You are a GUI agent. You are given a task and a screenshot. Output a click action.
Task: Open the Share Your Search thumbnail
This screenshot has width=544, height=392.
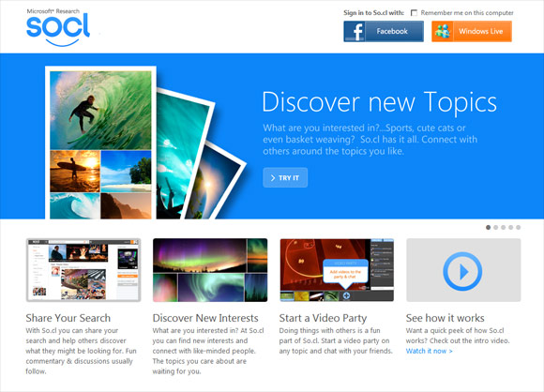point(83,270)
